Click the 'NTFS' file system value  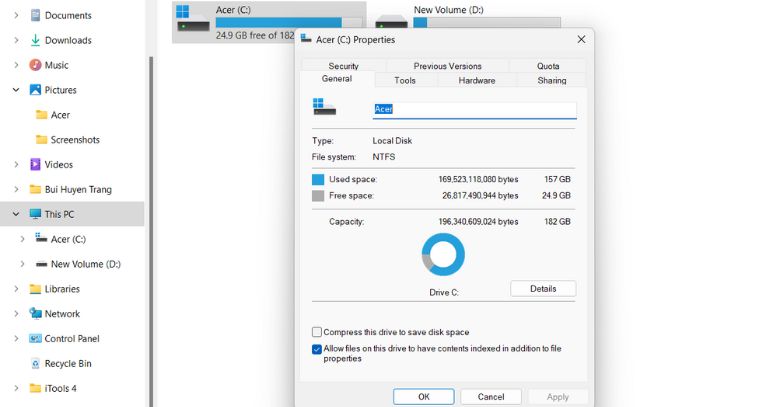coord(384,157)
